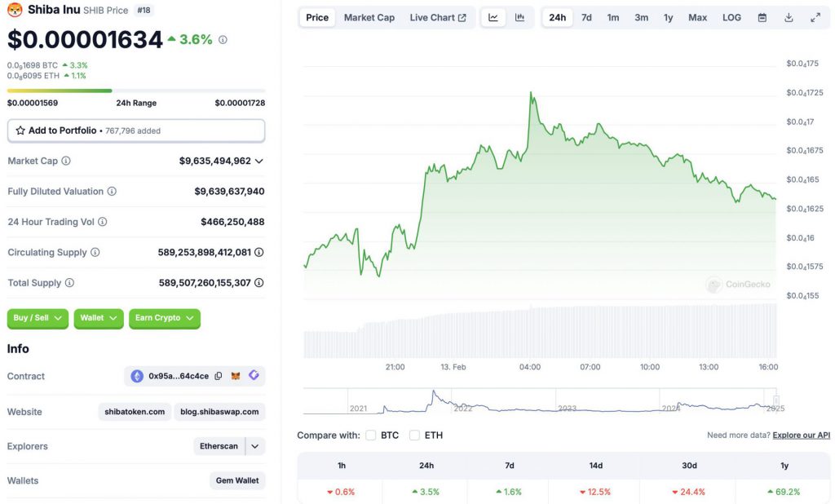Screen dimensions: 835x504
Task: Click info icon next to Circulating Supply value
Action: [x=258, y=253]
